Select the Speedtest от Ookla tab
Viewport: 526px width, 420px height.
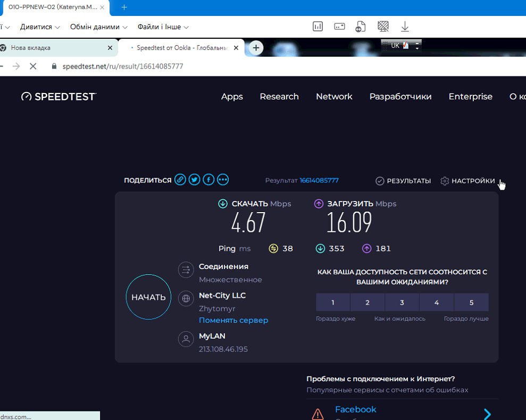[x=181, y=48]
